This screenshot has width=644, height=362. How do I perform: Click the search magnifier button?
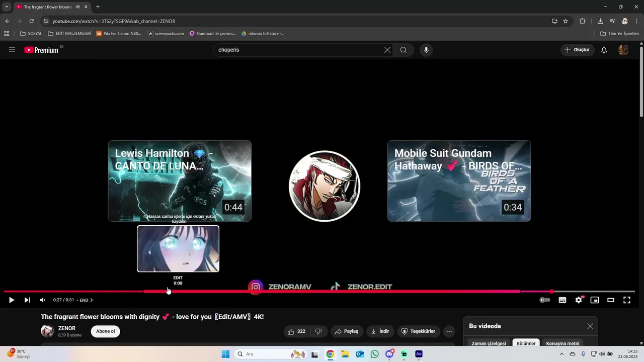click(x=404, y=50)
